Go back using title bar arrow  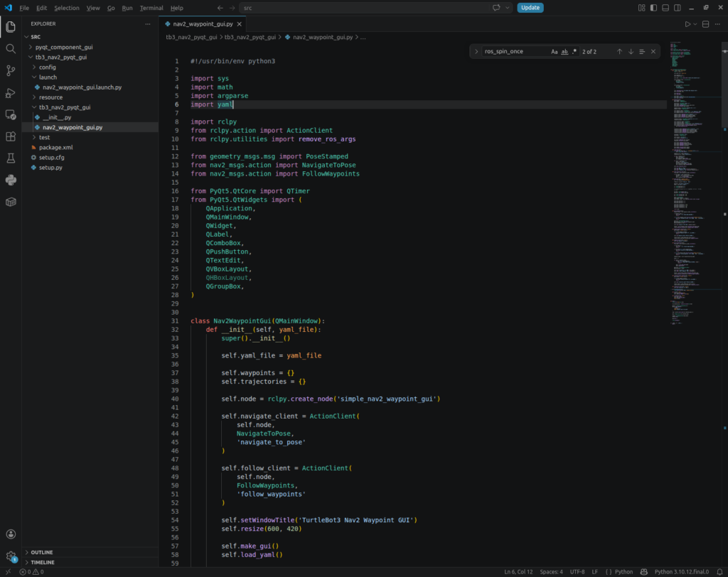pyautogui.click(x=220, y=8)
